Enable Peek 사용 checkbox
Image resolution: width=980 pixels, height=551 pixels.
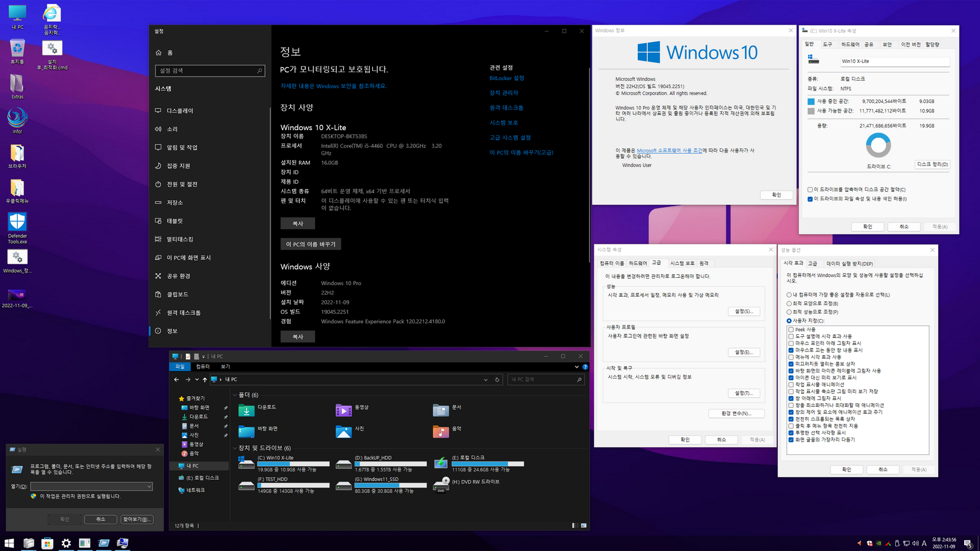click(x=791, y=330)
